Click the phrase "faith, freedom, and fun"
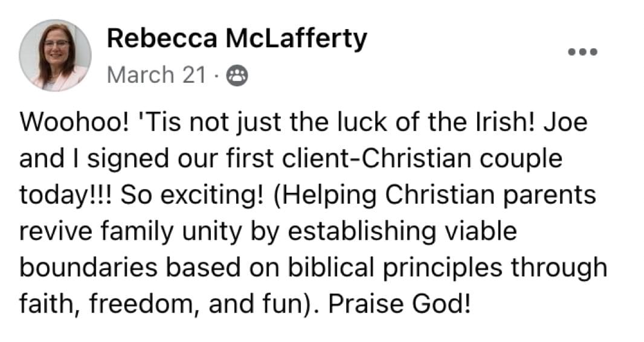 pos(163,302)
